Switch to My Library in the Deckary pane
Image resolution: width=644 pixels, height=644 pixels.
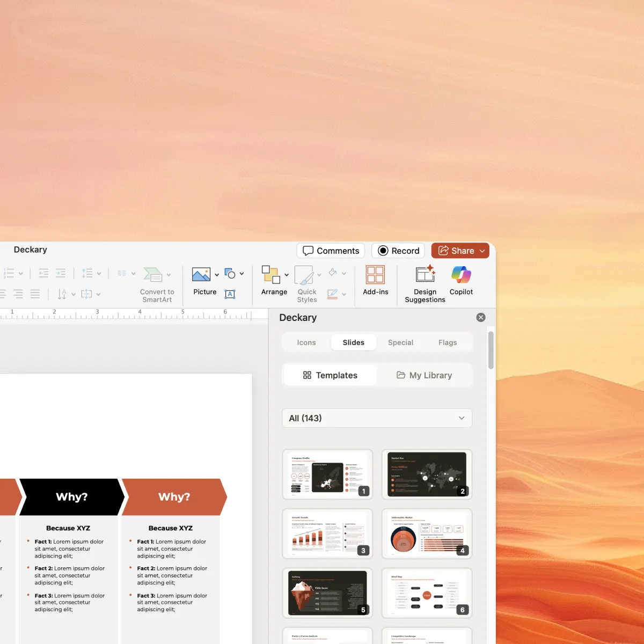click(x=424, y=375)
